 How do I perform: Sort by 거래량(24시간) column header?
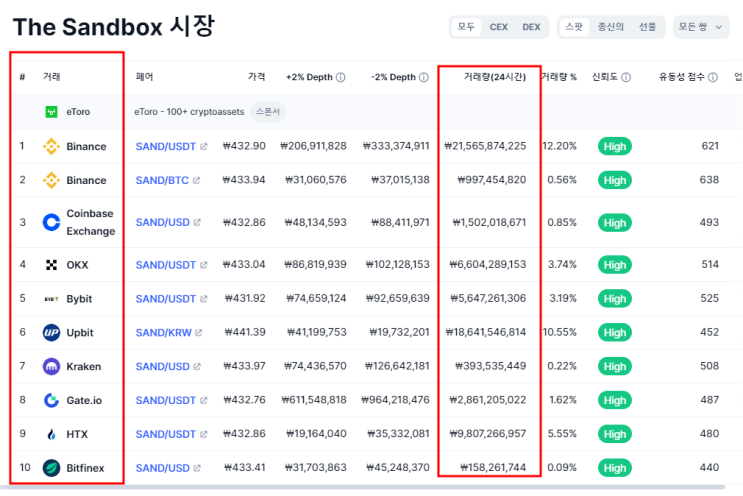coord(494,77)
